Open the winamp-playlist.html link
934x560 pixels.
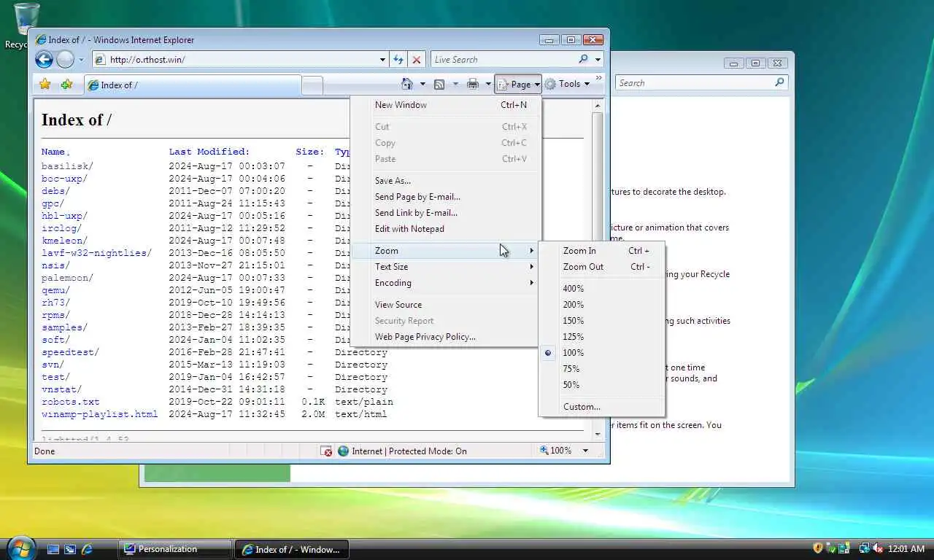[99, 414]
